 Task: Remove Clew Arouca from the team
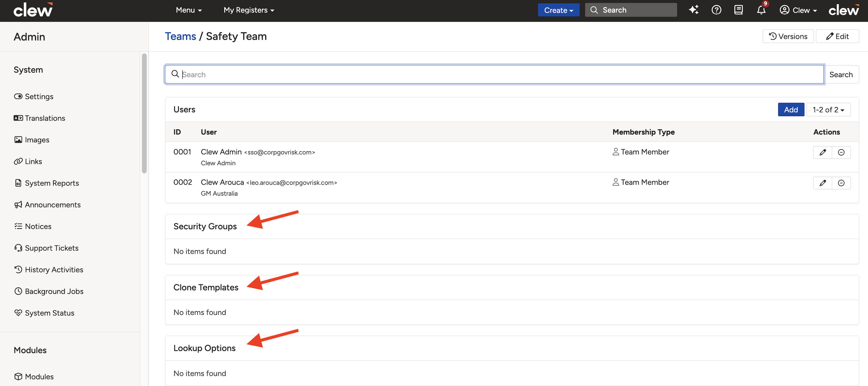point(841,183)
